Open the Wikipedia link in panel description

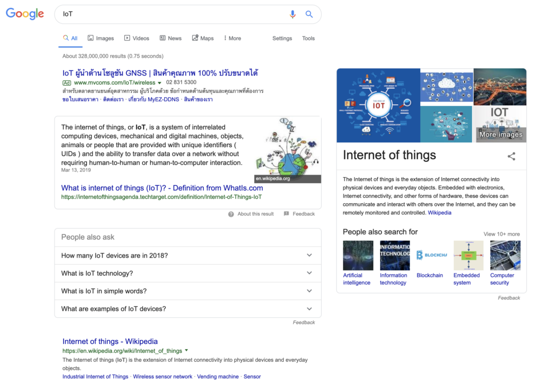coord(440,213)
